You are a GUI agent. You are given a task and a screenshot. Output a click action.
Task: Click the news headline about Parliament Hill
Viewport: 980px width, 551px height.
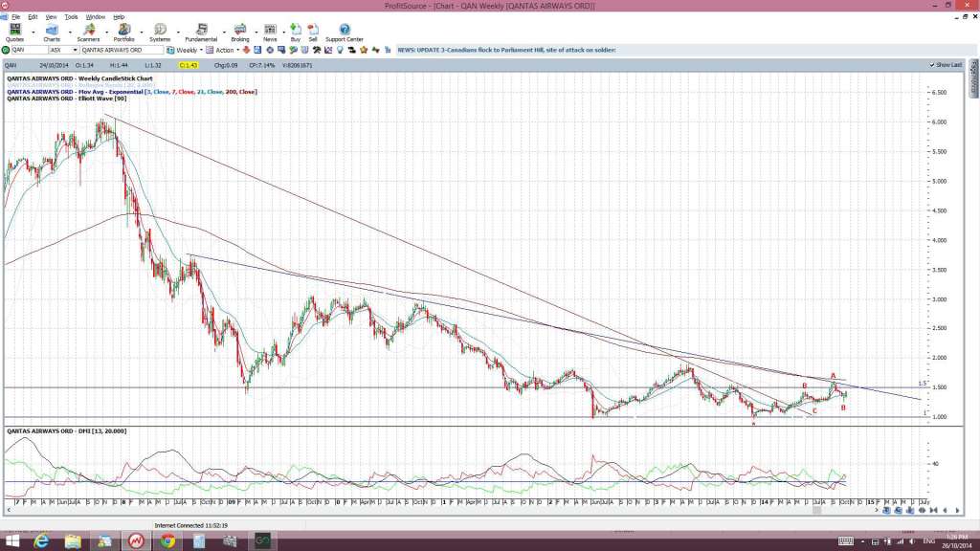(x=507, y=50)
